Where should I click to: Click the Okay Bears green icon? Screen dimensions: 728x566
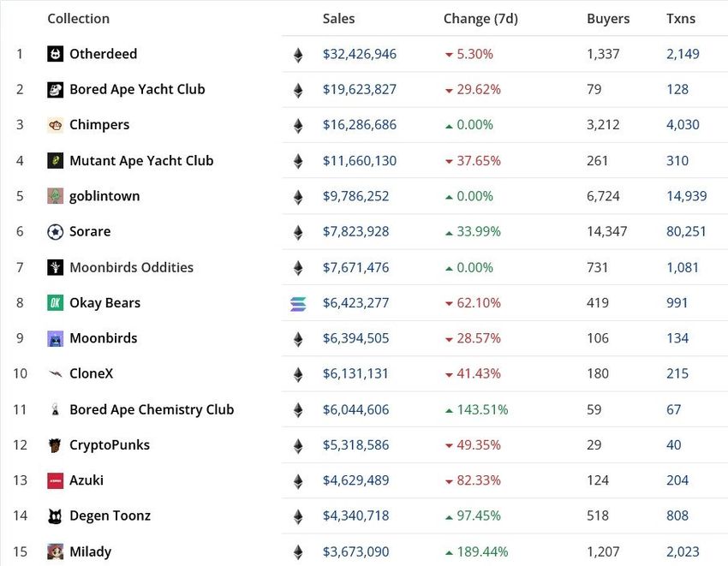pyautogui.click(x=55, y=303)
